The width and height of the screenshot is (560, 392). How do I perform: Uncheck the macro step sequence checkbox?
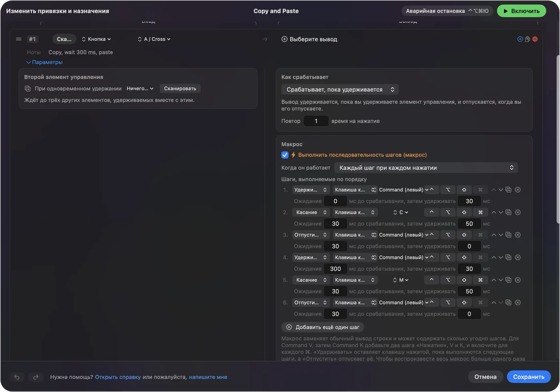pyautogui.click(x=285, y=155)
